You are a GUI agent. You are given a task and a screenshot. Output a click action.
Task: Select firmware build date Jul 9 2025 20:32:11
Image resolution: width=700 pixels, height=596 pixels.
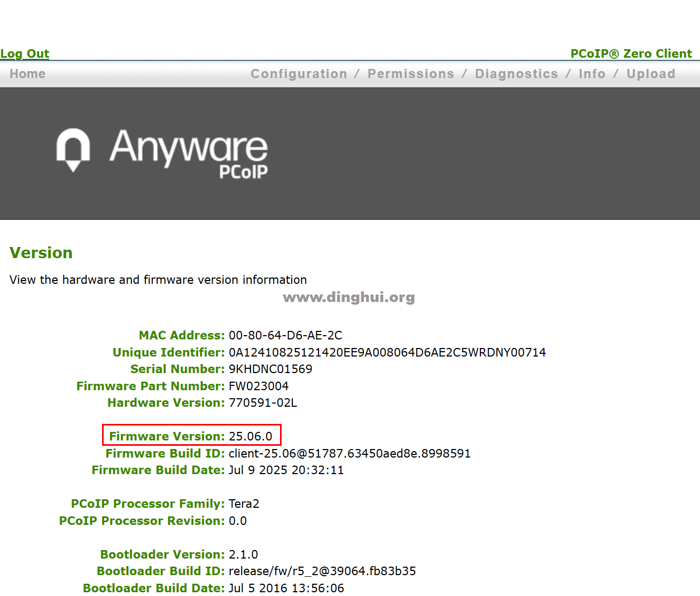286,470
